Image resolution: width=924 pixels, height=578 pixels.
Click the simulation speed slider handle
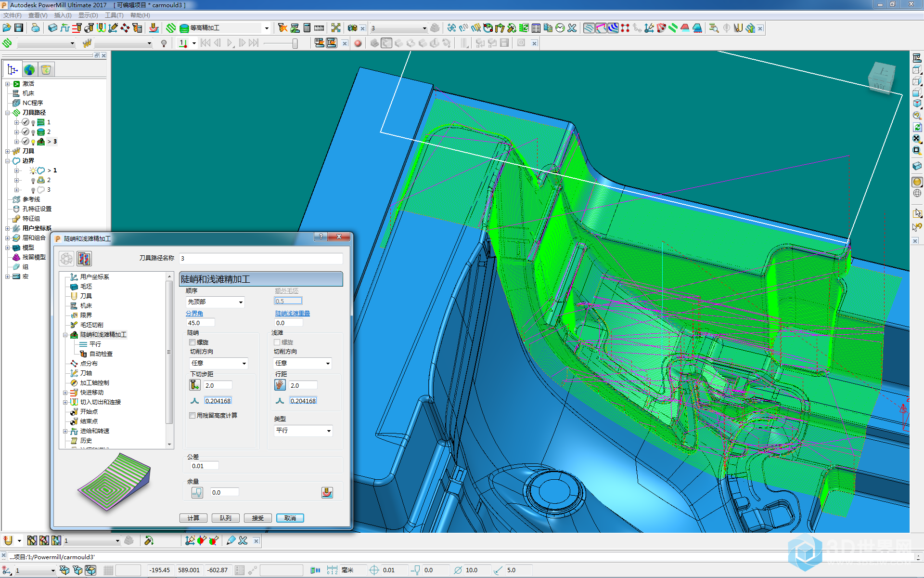coord(295,43)
